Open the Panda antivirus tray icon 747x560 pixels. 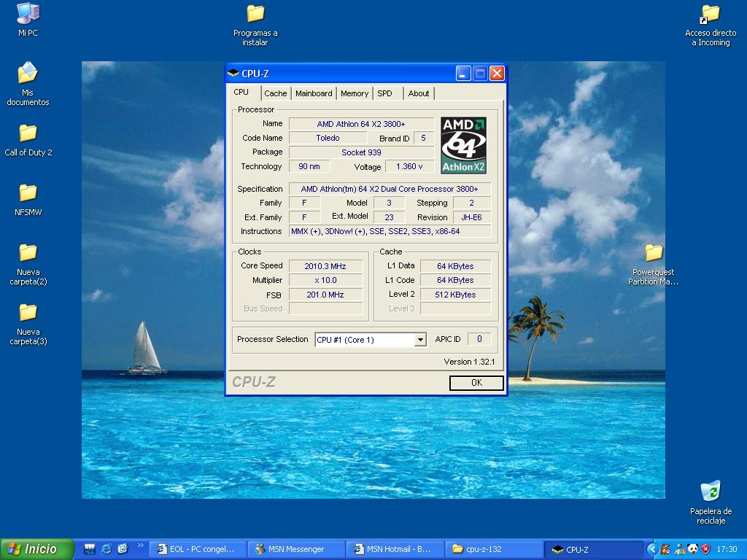(693, 549)
